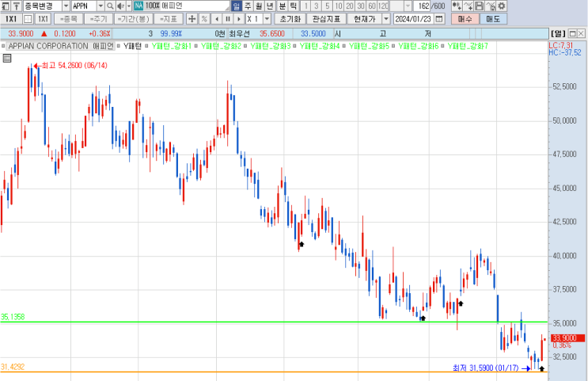Toggle the =기간(봉) sync button
This screenshot has width=588, height=381.
[x=134, y=19]
